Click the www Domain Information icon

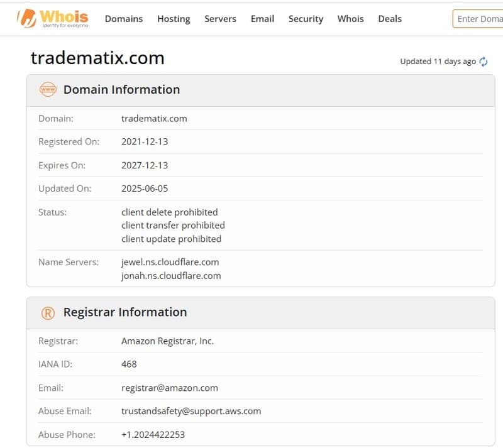point(48,89)
